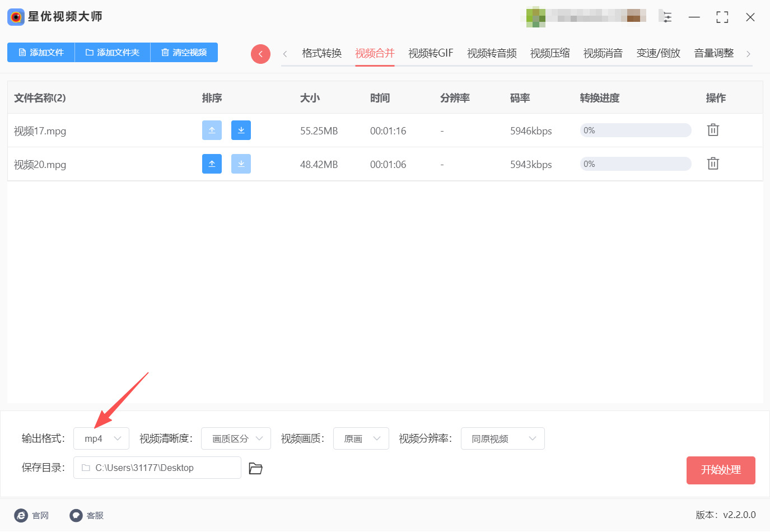Open 官网 official website link
Image resolution: width=770 pixels, height=532 pixels.
[x=32, y=515]
